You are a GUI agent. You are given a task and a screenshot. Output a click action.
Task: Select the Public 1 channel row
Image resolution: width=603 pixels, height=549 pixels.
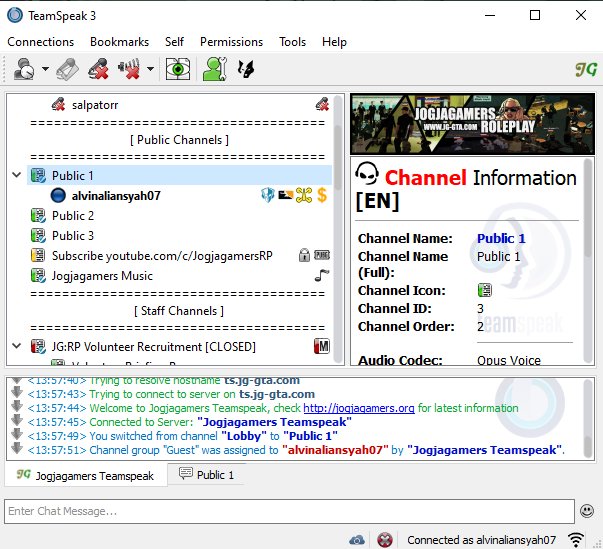[x=179, y=175]
